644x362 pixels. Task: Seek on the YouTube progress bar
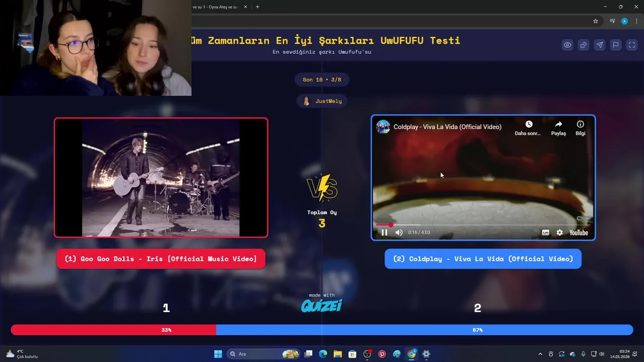tap(483, 225)
